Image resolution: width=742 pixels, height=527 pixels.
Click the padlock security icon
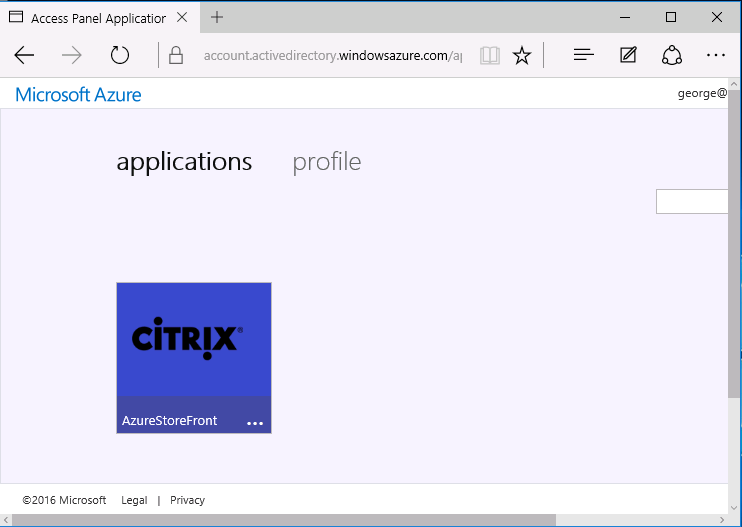(x=176, y=55)
